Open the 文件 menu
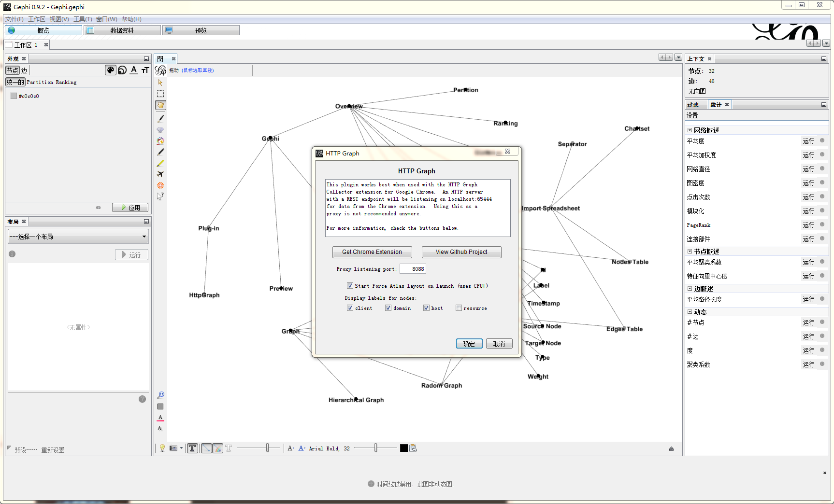The height and width of the screenshot is (504, 834). [14, 19]
